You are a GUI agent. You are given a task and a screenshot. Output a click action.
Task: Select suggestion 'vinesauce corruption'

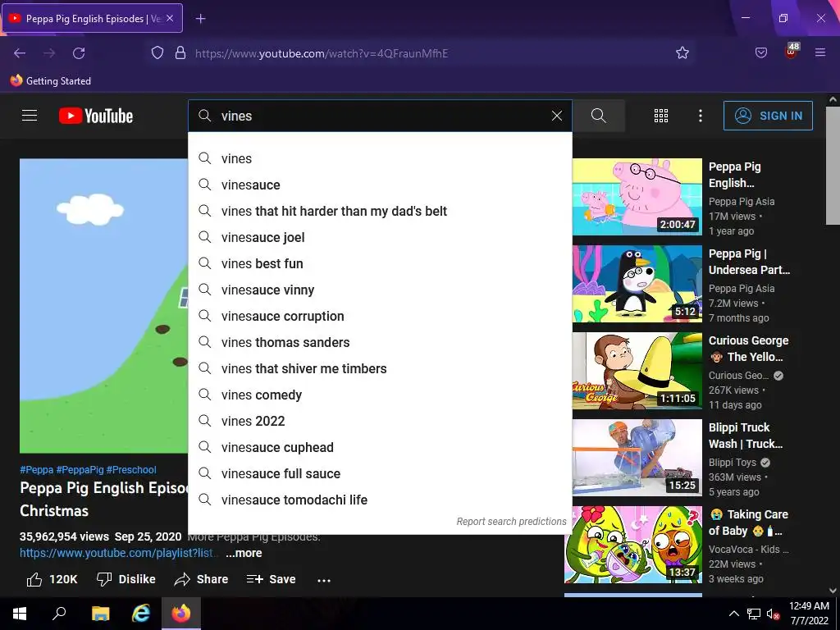(381, 316)
